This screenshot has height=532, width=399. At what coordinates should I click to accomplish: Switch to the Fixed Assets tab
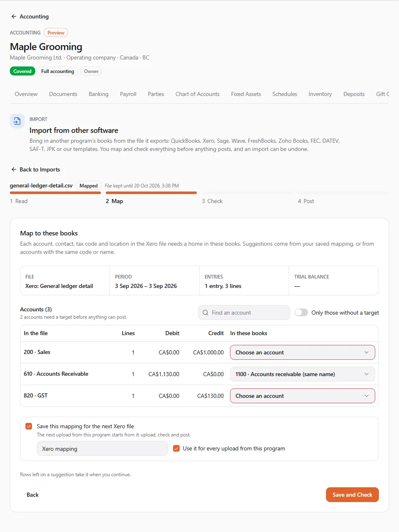(246, 94)
